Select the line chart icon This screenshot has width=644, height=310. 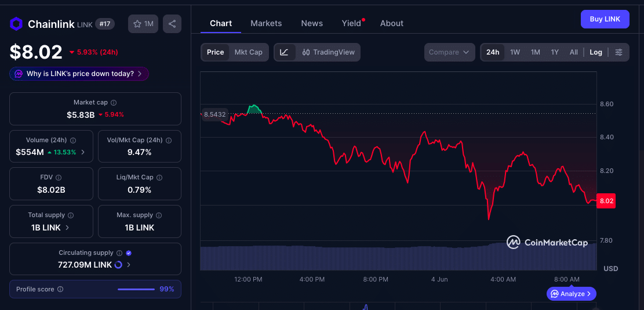tap(285, 52)
